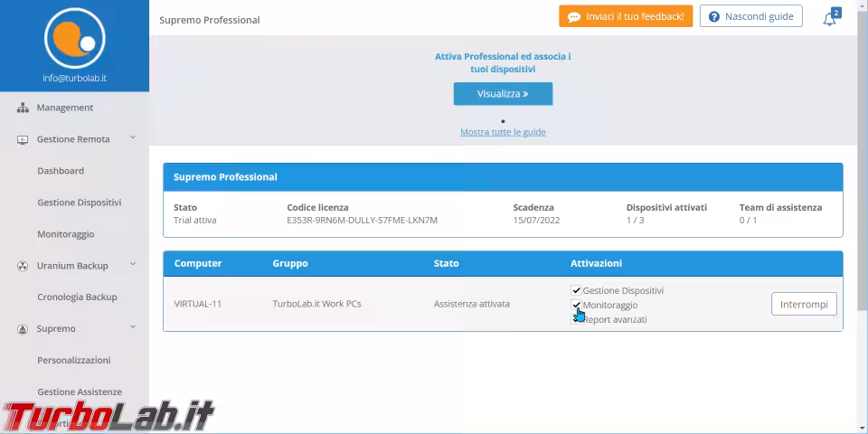The width and height of the screenshot is (868, 434).
Task: Click the notification bell icon
Action: [x=829, y=18]
